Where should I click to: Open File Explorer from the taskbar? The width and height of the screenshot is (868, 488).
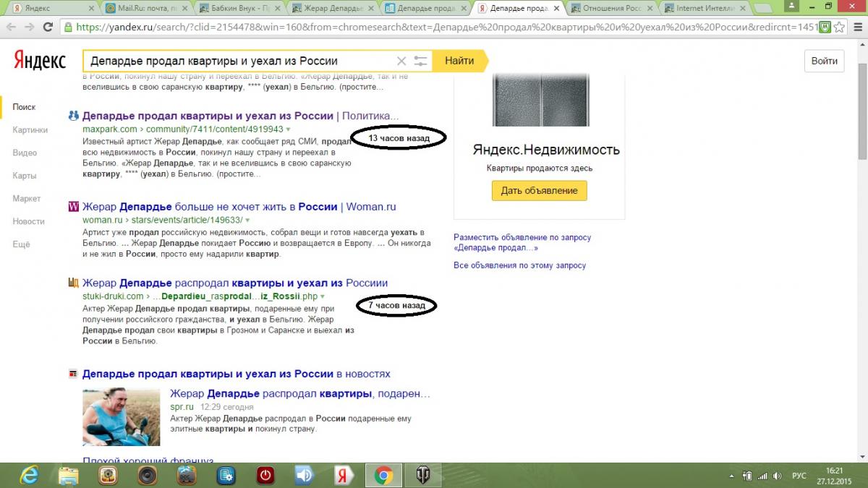pos(69,475)
